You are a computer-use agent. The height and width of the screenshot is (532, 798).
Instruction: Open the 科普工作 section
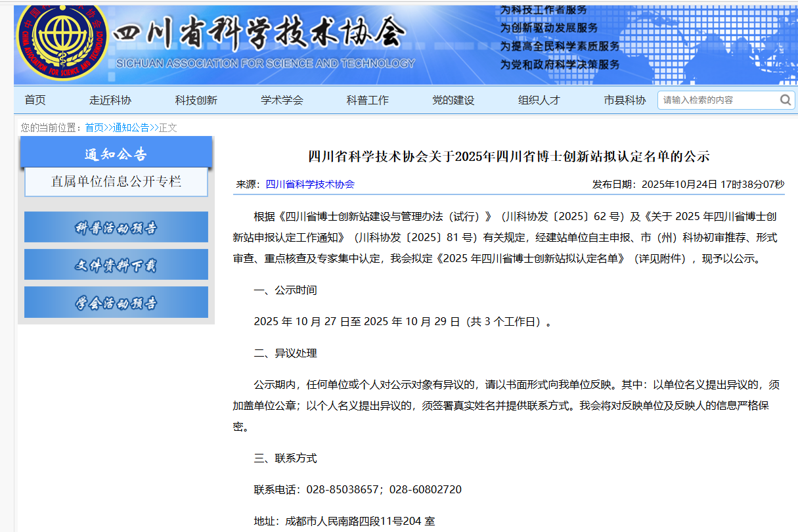tap(367, 100)
